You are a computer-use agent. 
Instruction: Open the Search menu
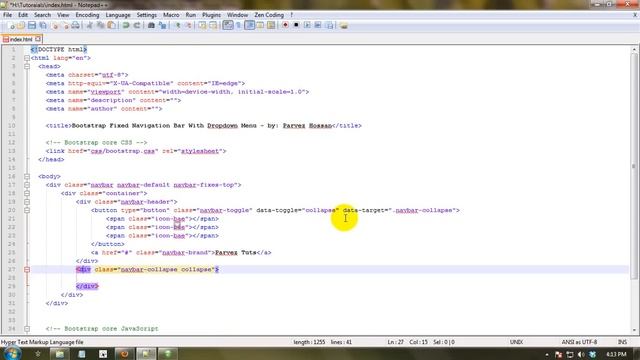42,15
